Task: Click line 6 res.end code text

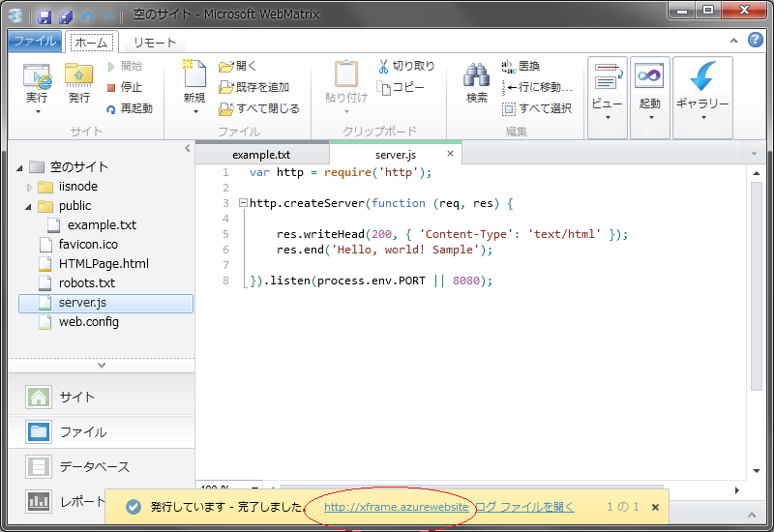Action: click(x=384, y=250)
